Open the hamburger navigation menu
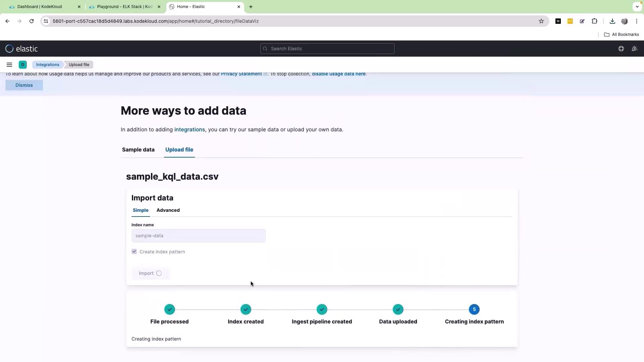Screen dimensions: 644x362 (x=9, y=65)
